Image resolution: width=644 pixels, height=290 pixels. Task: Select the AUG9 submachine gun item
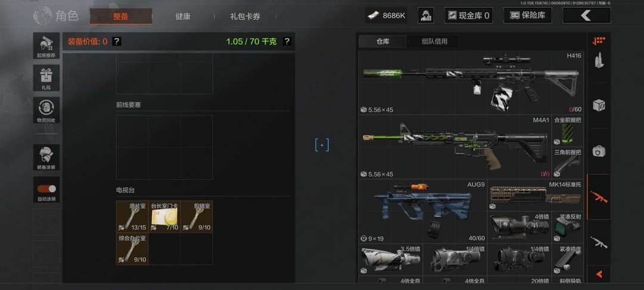[x=423, y=211]
